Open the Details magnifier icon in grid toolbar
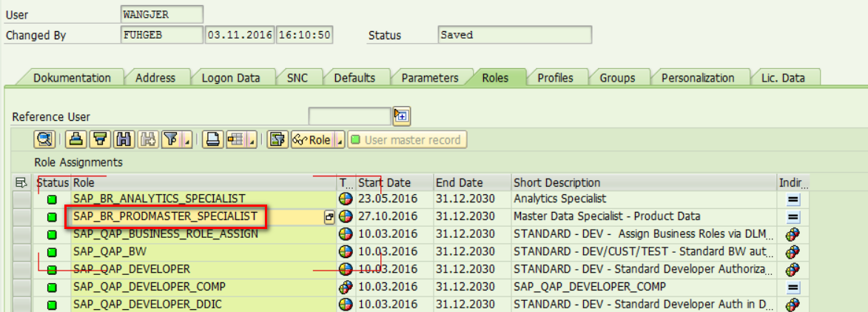 (x=44, y=139)
